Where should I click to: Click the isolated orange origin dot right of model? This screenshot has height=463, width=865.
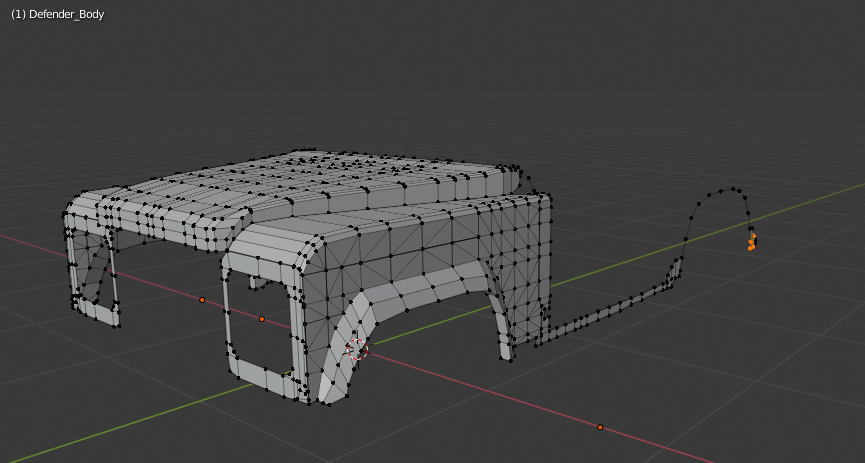tap(600, 427)
